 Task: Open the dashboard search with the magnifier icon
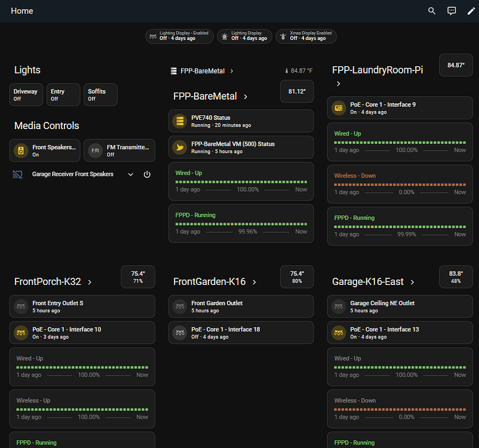[431, 11]
